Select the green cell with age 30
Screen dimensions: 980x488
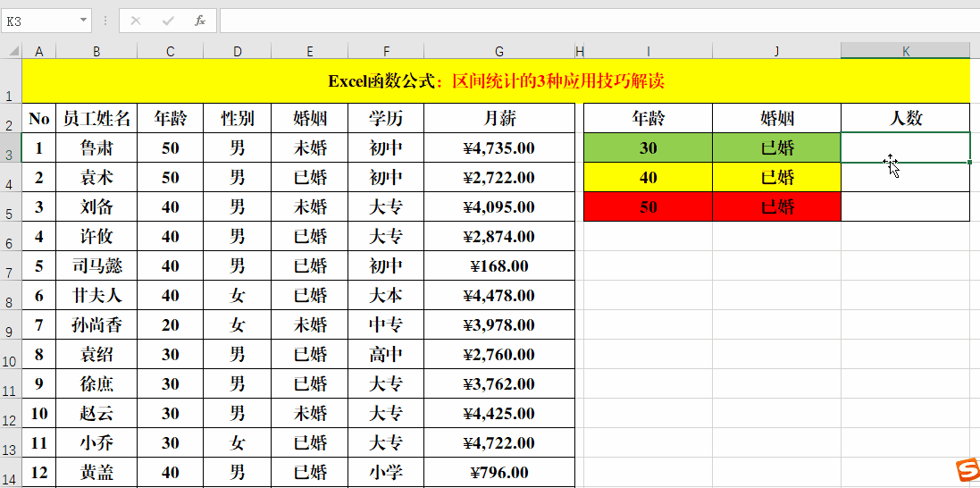[649, 147]
